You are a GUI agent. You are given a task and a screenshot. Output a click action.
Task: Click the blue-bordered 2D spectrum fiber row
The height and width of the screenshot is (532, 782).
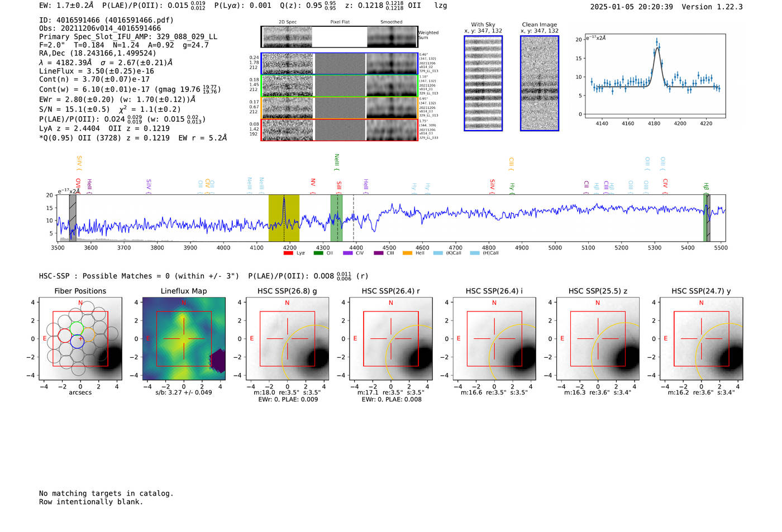click(340, 64)
